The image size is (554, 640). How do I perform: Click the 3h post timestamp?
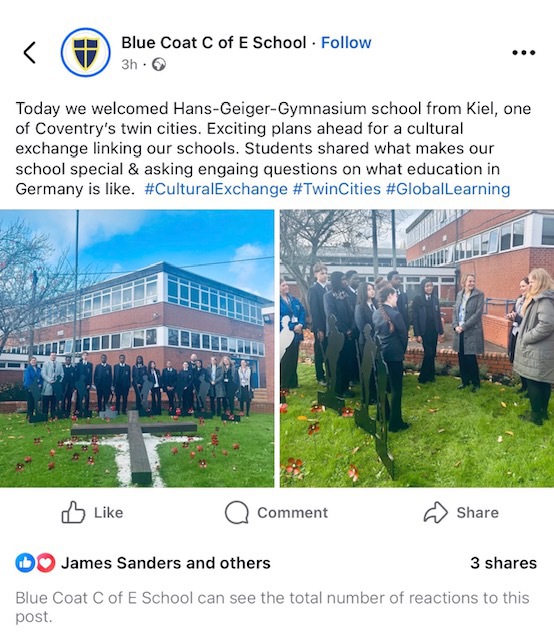(x=129, y=64)
